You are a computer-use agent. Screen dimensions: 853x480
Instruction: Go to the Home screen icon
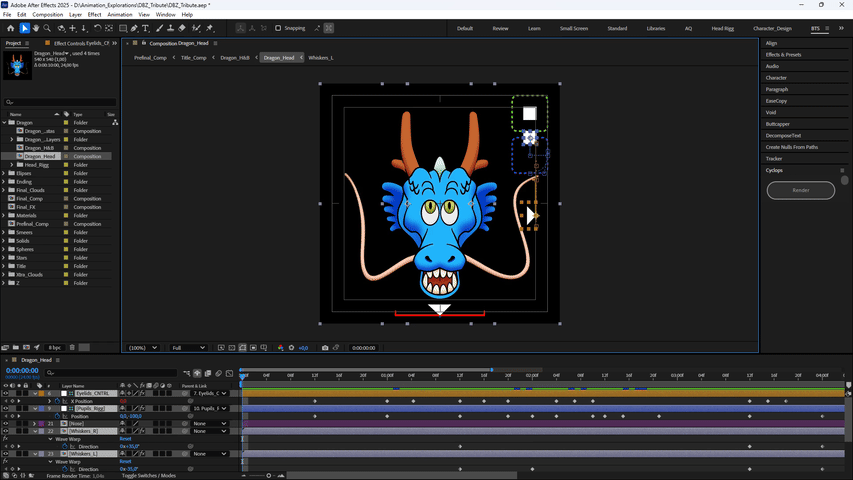tap(10, 28)
